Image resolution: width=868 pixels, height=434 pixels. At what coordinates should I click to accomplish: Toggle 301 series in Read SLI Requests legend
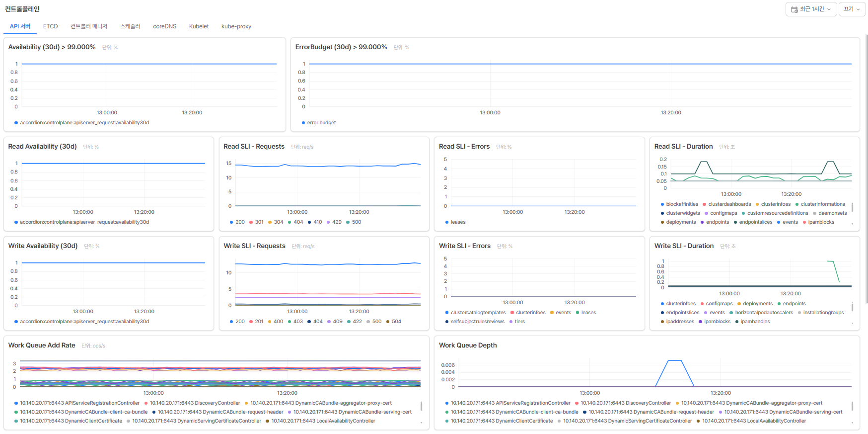[x=256, y=222]
